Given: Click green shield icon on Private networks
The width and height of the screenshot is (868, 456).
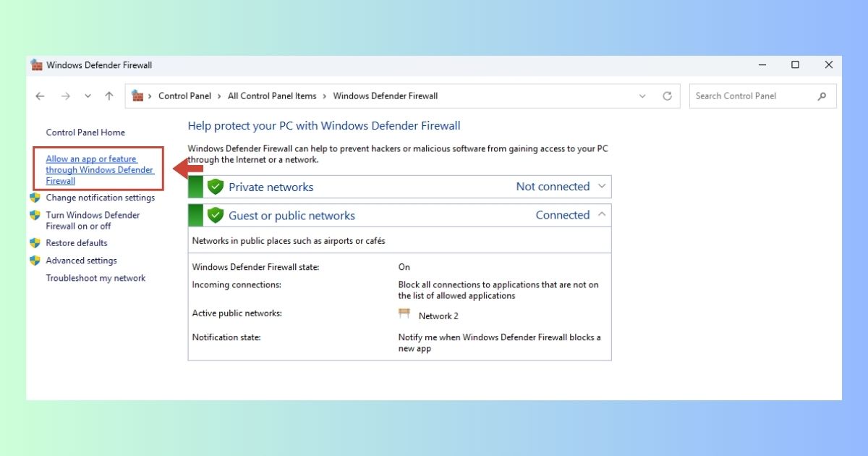Looking at the screenshot, I should (x=216, y=187).
